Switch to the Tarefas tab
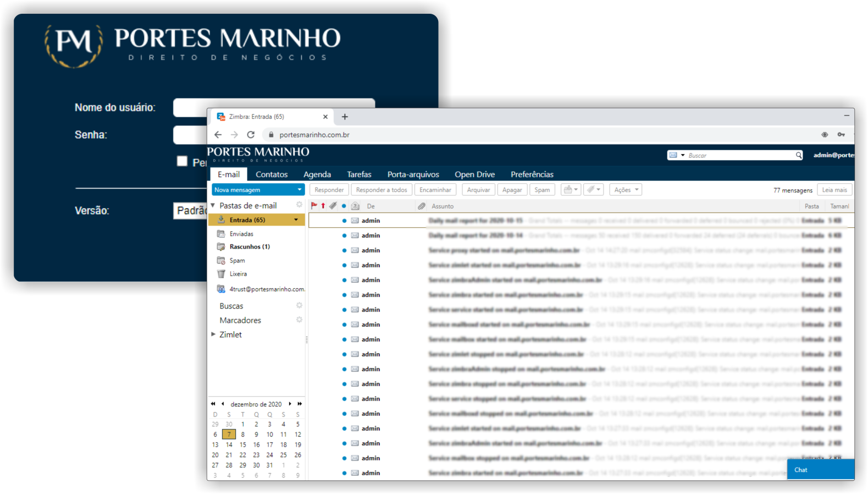Viewport: 868px width, 494px height. pyautogui.click(x=359, y=174)
